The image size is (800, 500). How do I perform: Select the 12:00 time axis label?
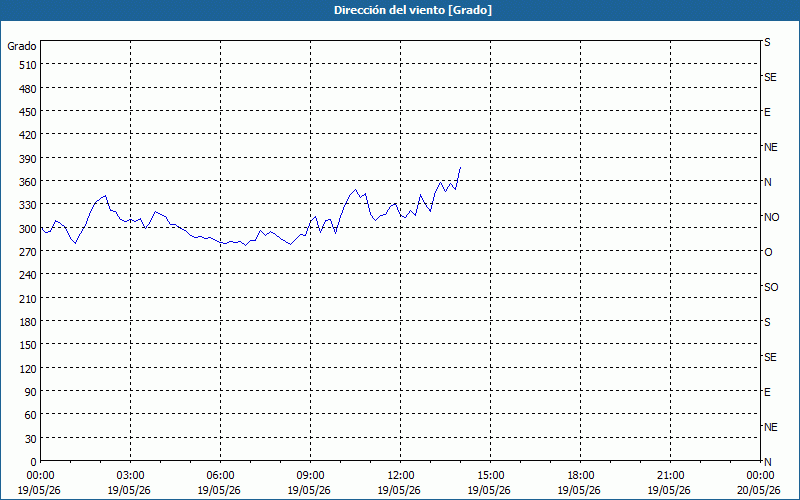point(401,476)
